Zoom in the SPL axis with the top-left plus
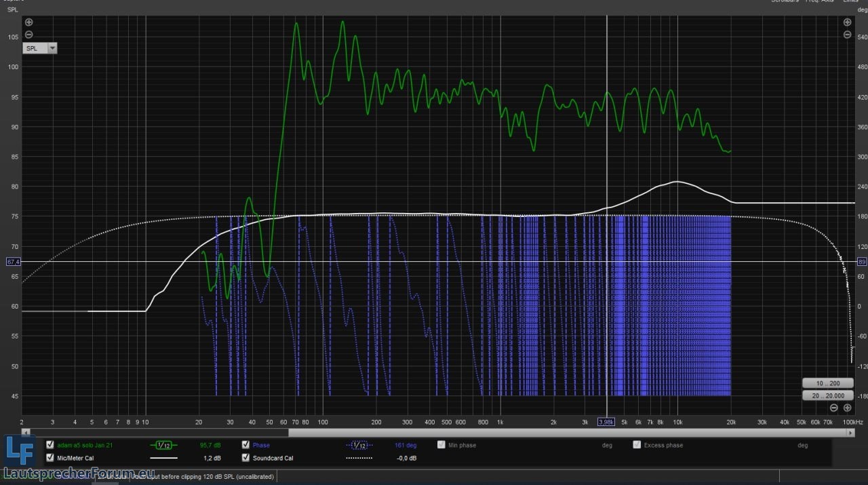Viewport: 868px width, 485px height. (28, 22)
